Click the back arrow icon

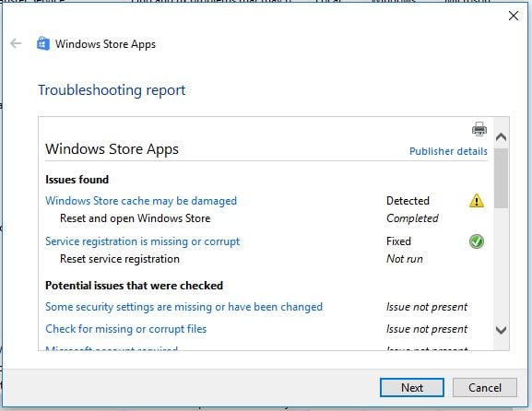coord(16,43)
